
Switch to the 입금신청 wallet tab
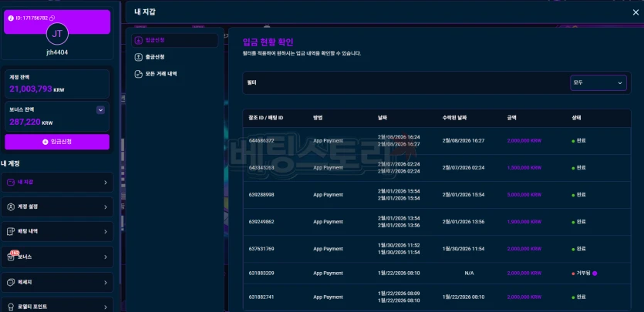coord(175,40)
